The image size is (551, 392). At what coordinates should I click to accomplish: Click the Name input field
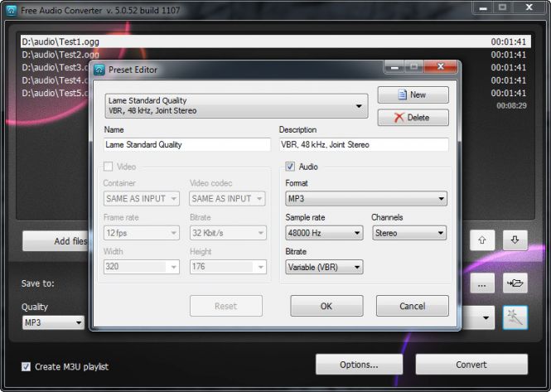(187, 144)
